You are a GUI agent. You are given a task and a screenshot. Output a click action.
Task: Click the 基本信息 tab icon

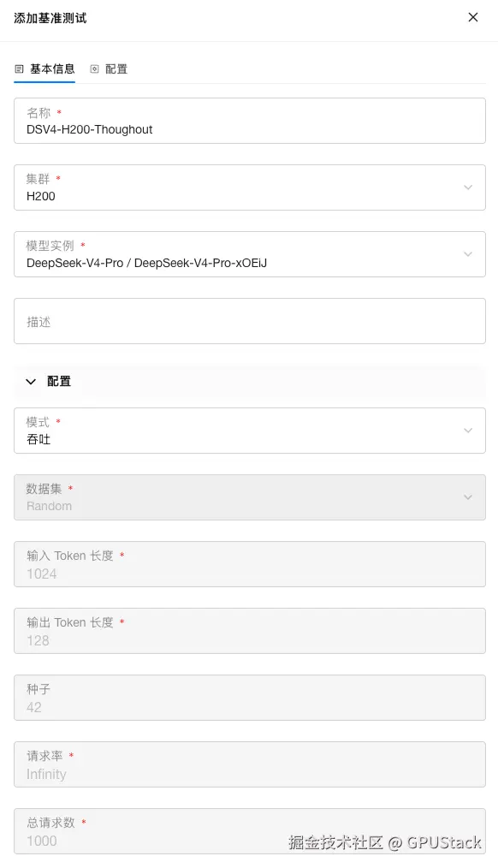[20, 69]
